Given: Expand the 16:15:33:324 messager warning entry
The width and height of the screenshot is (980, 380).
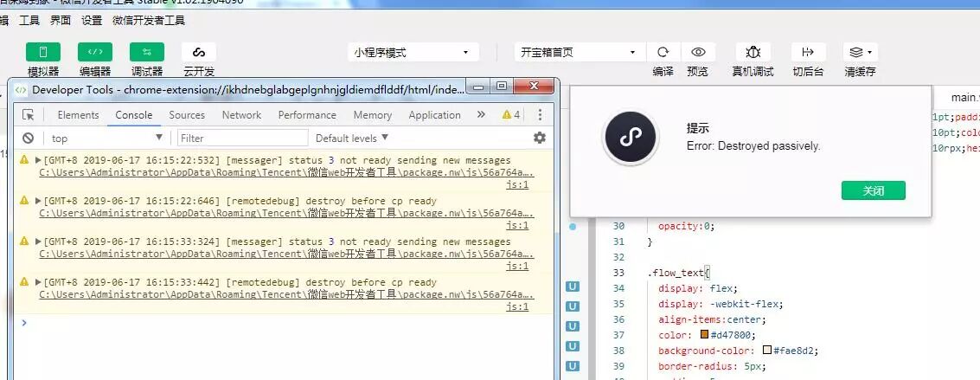Looking at the screenshot, I should coord(38,242).
